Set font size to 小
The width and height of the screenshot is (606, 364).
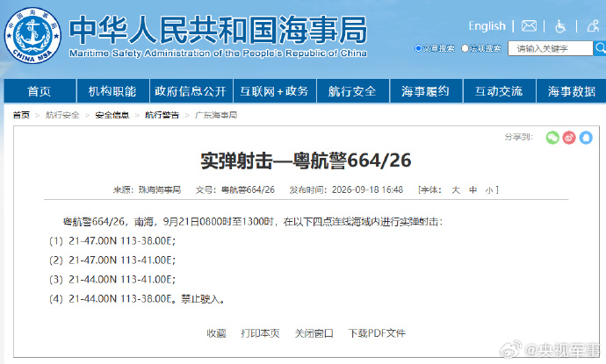[x=489, y=190]
